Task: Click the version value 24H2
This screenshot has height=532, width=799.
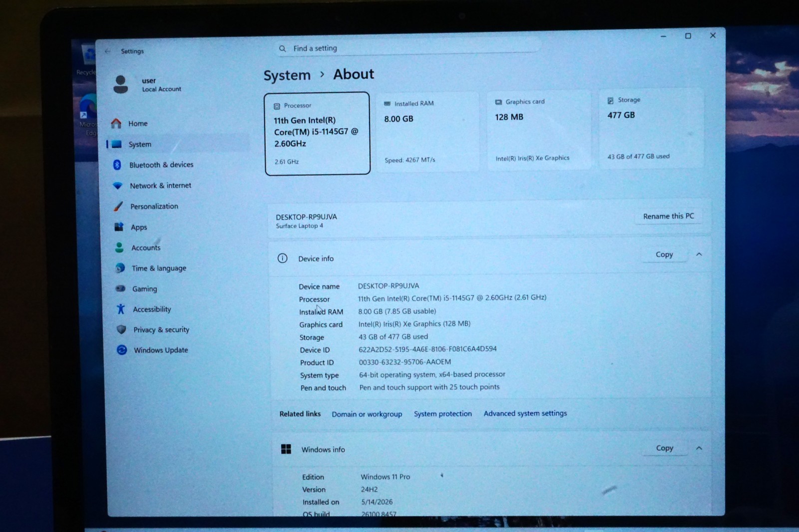Action: click(370, 490)
